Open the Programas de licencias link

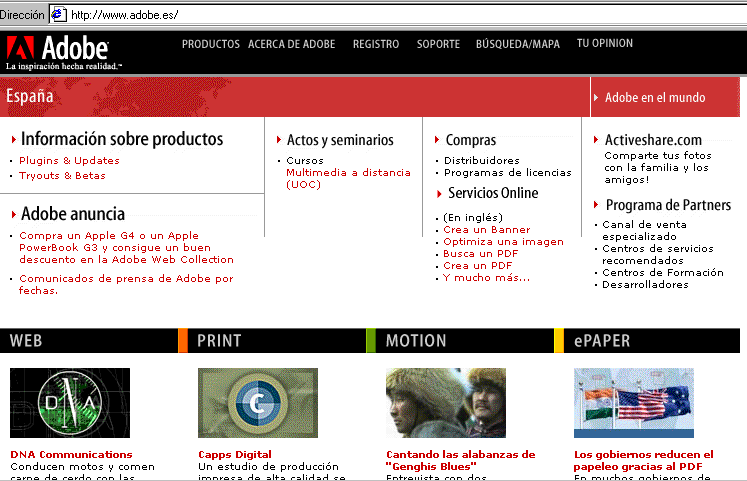click(x=508, y=172)
